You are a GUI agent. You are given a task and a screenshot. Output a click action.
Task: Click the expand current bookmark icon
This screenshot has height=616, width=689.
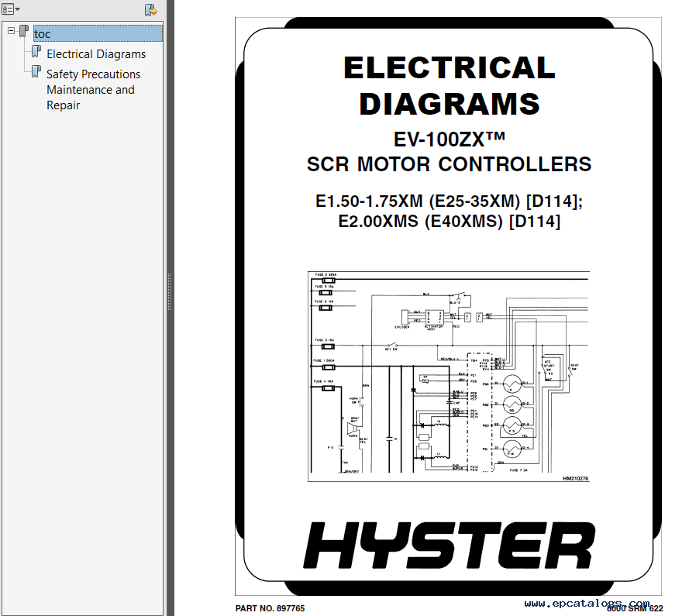[150, 9]
